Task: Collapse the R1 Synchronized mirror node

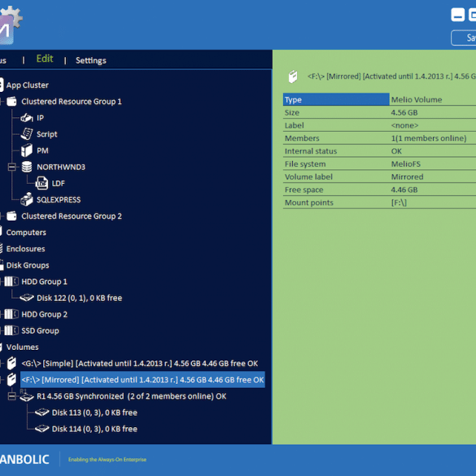Action: 12,396
